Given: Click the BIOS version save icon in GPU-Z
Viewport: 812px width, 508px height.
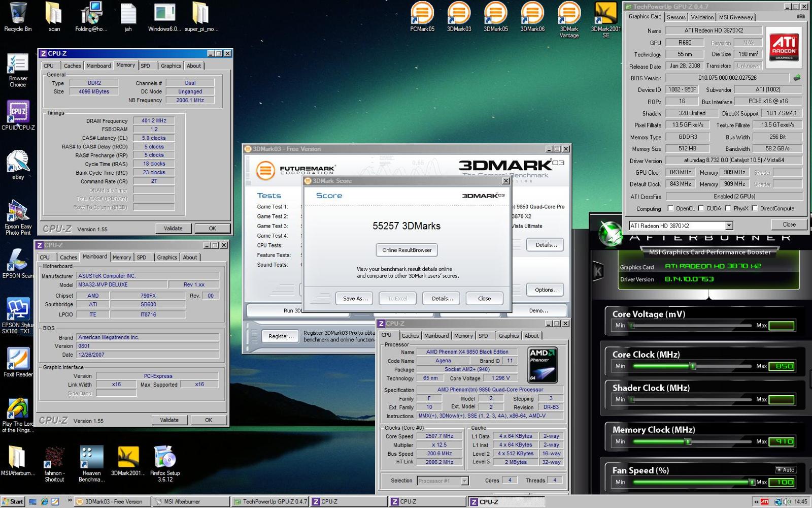Looking at the screenshot, I should [797, 78].
